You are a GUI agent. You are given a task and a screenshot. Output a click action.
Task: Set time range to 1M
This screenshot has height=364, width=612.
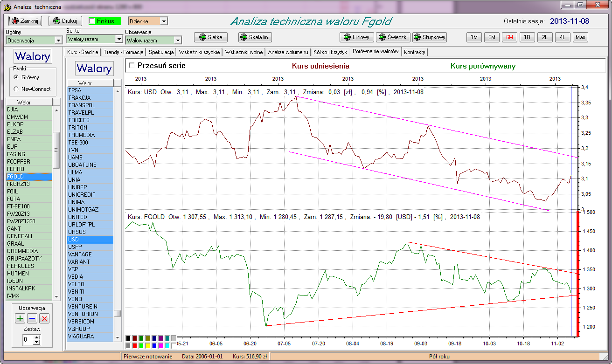[x=474, y=37]
